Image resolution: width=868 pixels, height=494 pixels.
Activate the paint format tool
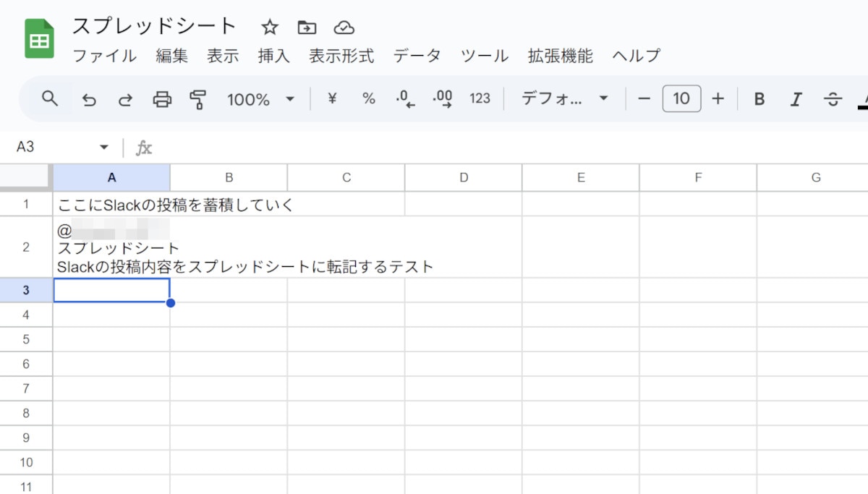(x=197, y=99)
